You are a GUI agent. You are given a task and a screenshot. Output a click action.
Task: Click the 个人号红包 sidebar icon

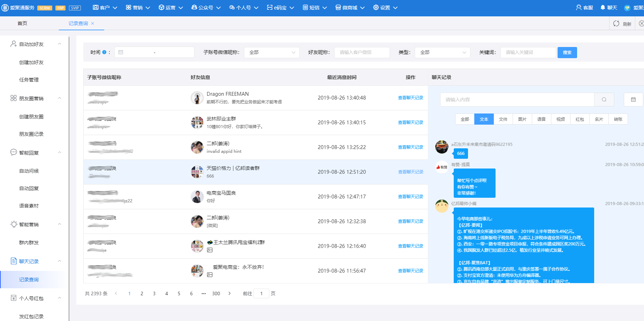(14, 298)
